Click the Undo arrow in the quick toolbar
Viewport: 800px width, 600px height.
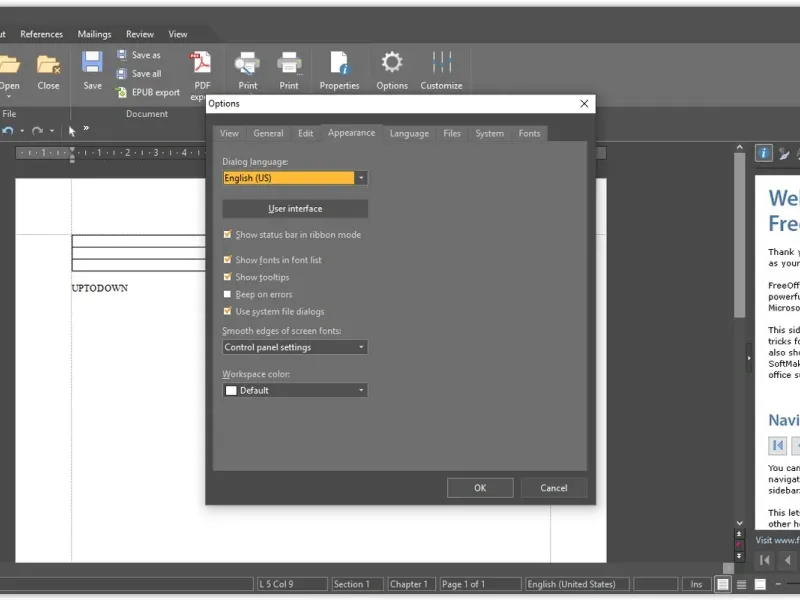coord(8,131)
